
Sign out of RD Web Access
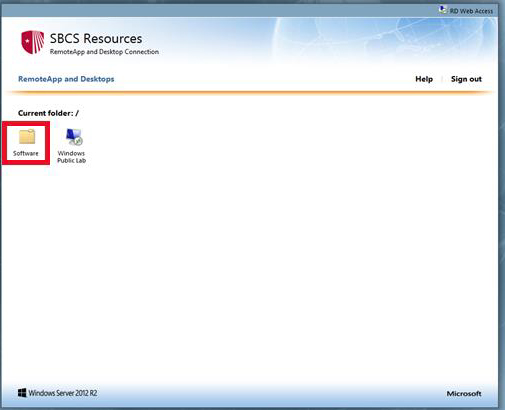pyautogui.click(x=466, y=79)
